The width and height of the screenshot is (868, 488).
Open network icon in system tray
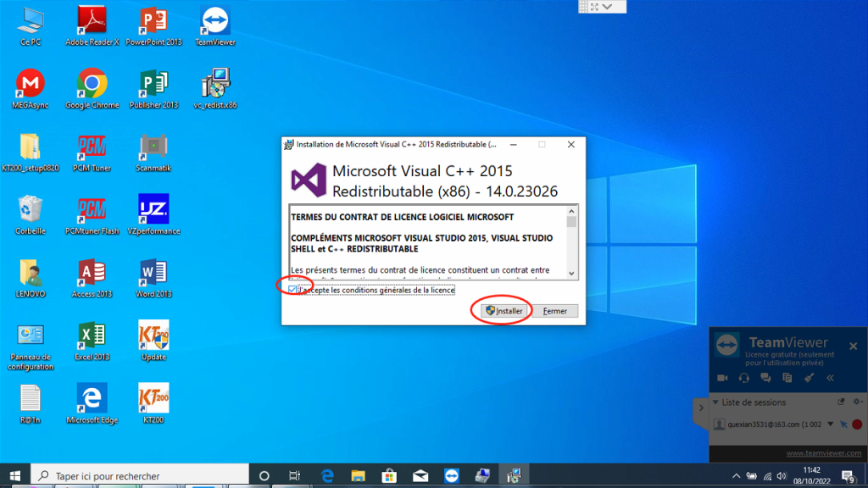(767, 476)
